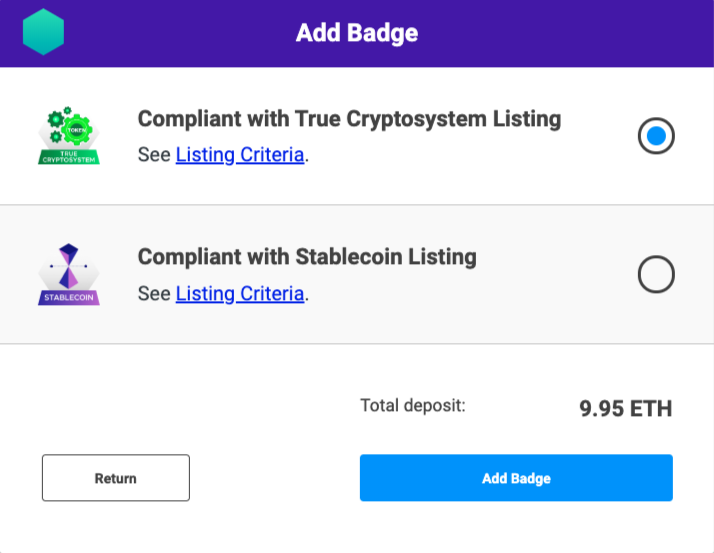Open Listing Criteria link for True Cryptosystem

(240, 155)
